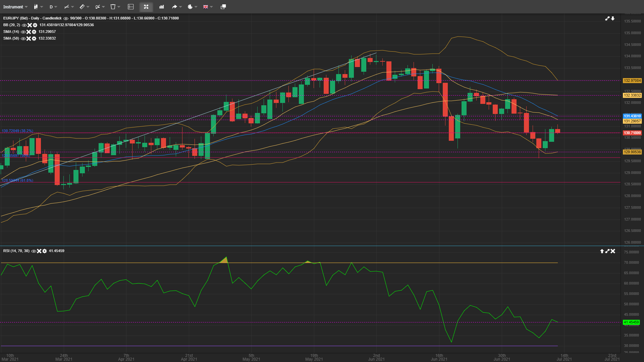Click the 24th Mar 2021 date label

pyautogui.click(x=64, y=357)
